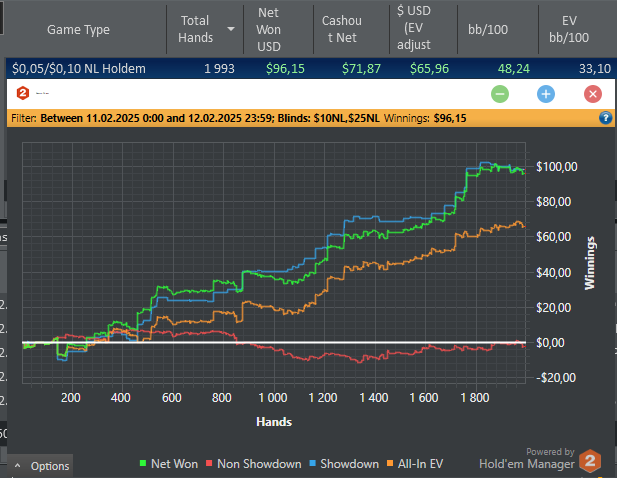This screenshot has width=617, height=478.
Task: Click the -$20,00 y-axis value
Action: click(x=556, y=378)
